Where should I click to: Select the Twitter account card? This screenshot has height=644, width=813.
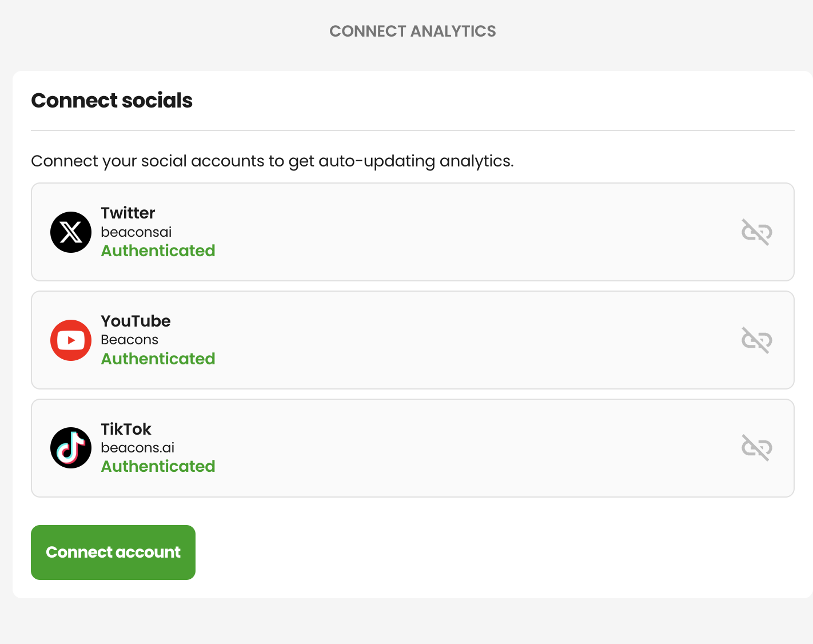point(413,232)
